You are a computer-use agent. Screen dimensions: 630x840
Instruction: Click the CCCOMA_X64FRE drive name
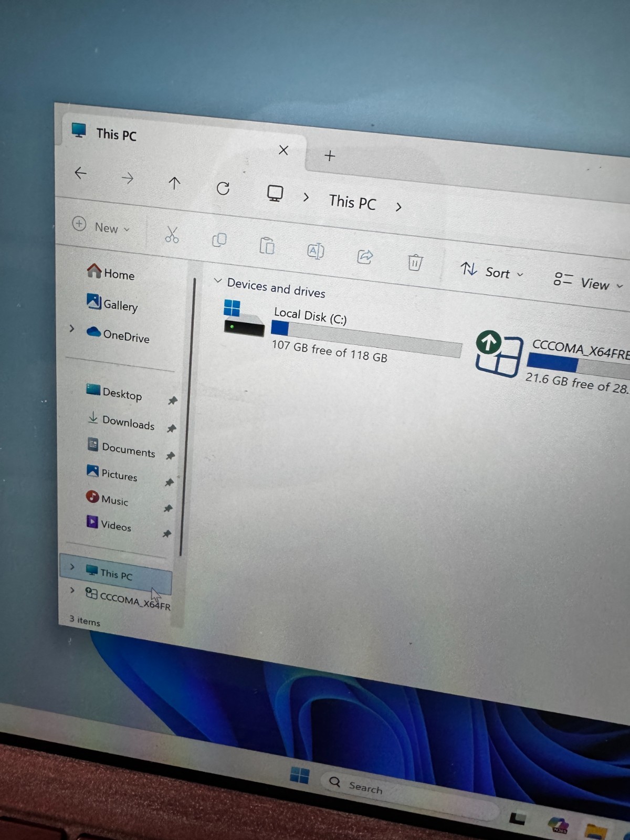(x=581, y=349)
